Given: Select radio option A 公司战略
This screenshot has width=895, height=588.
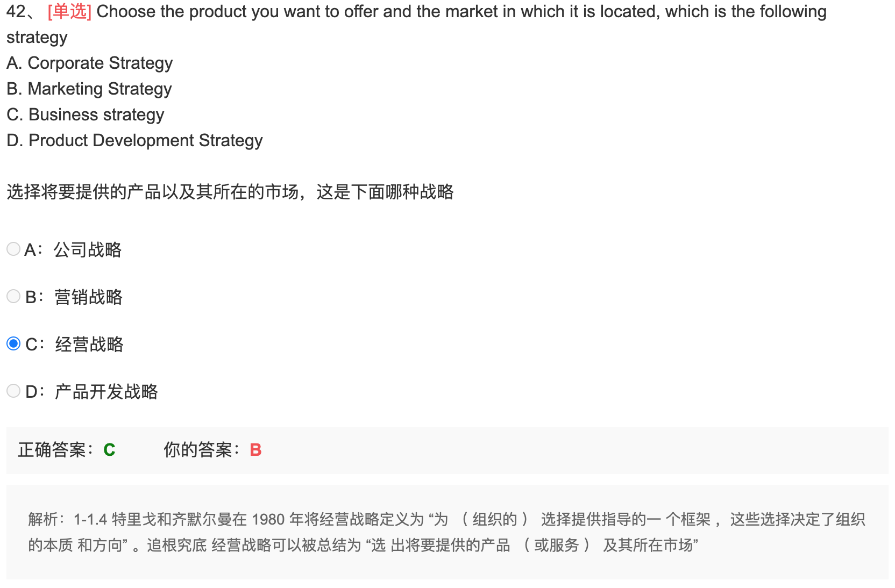Looking at the screenshot, I should 13,249.
